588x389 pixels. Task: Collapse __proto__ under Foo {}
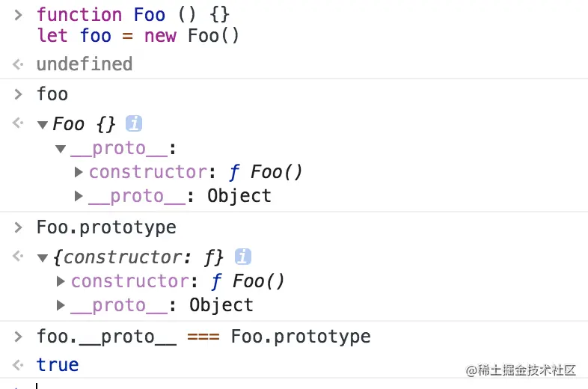click(61, 149)
